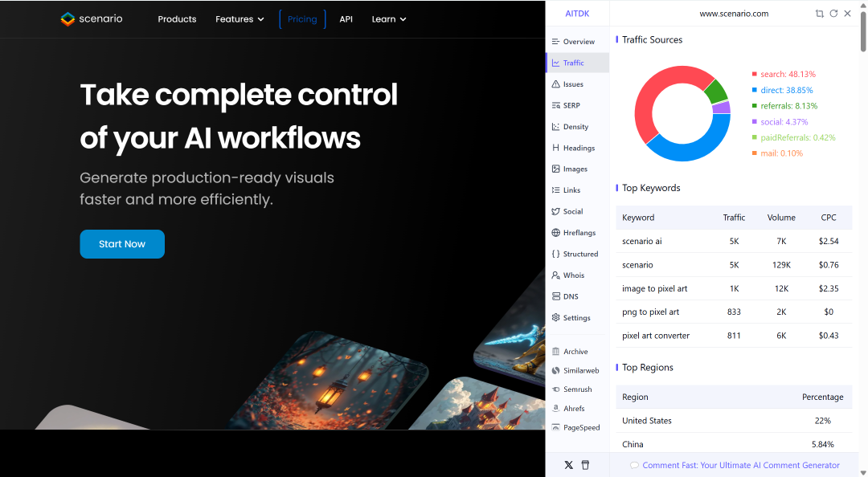Open the Ahrefs icon
Screen dimensions: 868x477
(x=555, y=409)
